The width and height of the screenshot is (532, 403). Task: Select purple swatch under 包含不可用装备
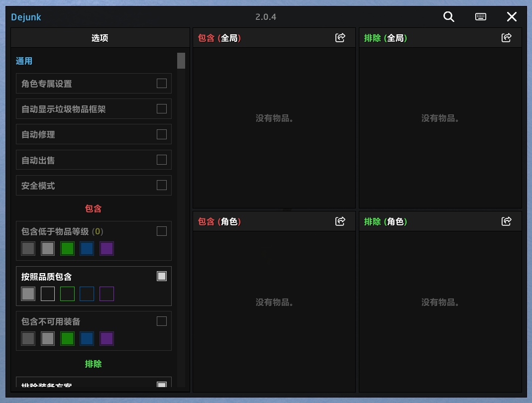[x=106, y=339]
